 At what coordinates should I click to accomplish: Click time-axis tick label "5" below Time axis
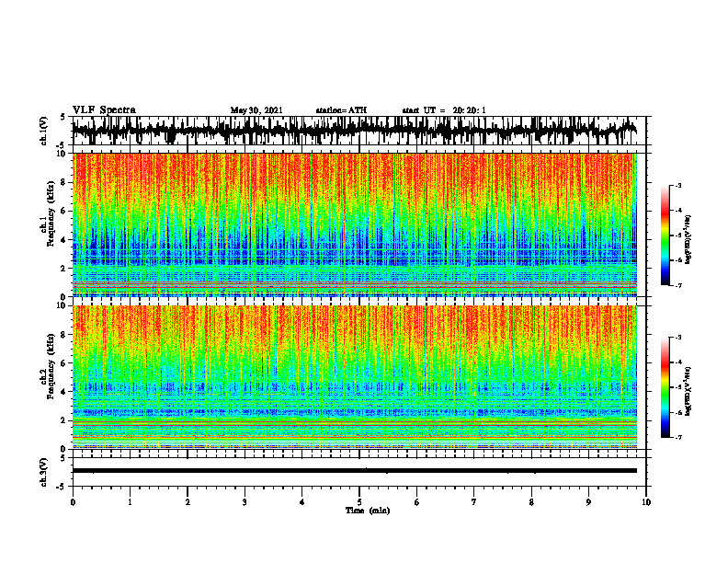pos(359,502)
